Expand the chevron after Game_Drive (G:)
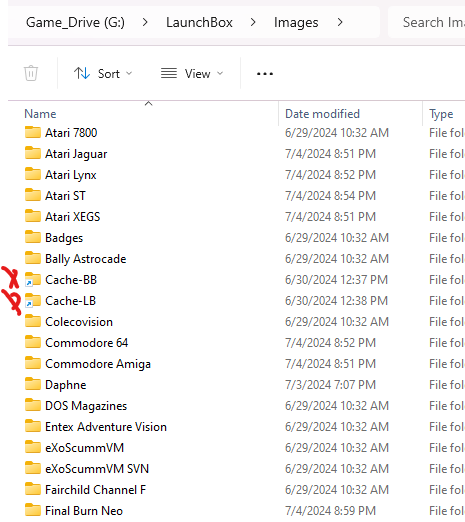 click(x=145, y=22)
